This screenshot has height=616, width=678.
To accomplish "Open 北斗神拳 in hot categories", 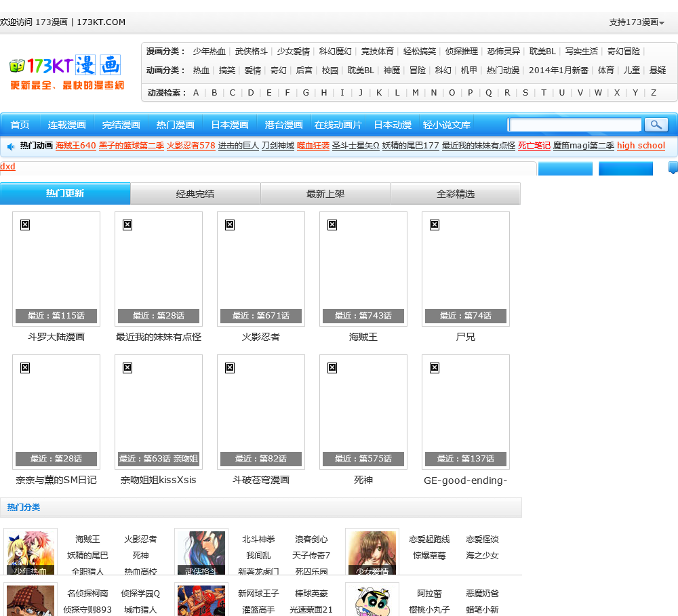I will 258,539.
